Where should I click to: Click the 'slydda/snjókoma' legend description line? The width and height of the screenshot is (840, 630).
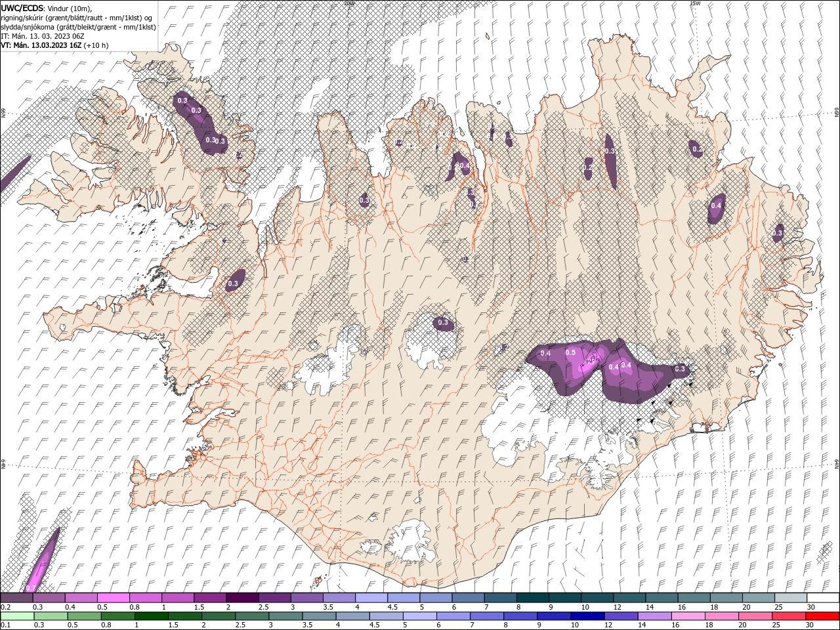click(x=77, y=26)
